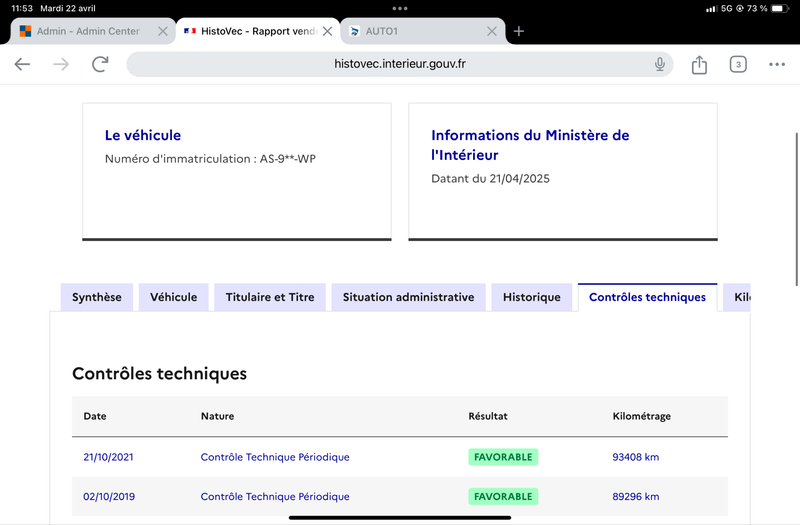Click Contrôle Technique Périodique in the 21/10/2021 row
This screenshot has width=800, height=525.
275,457
